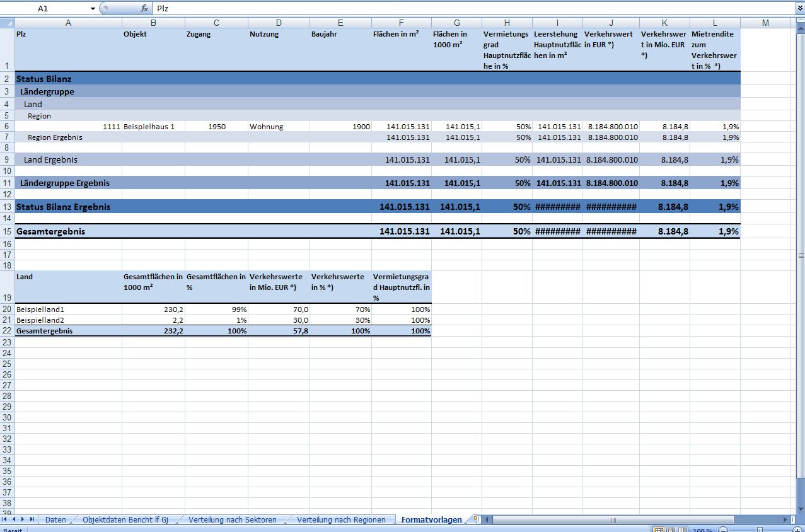Viewport: 805px width, 532px height.
Task: Click the Baujahr header cell
Action: point(340,50)
